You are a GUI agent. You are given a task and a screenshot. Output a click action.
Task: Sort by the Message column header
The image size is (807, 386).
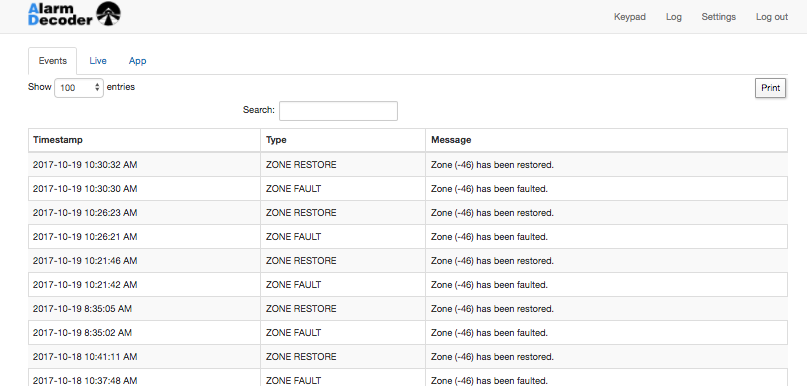[x=606, y=140]
